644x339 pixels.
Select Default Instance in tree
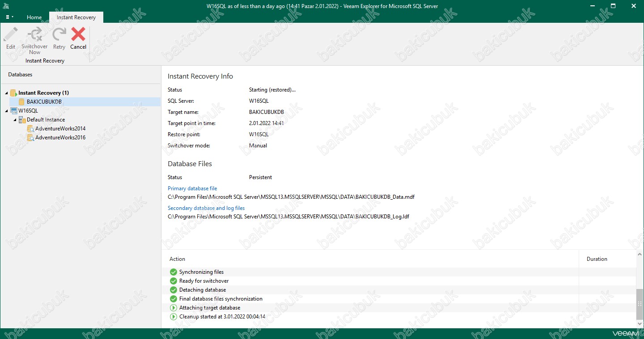click(x=46, y=120)
